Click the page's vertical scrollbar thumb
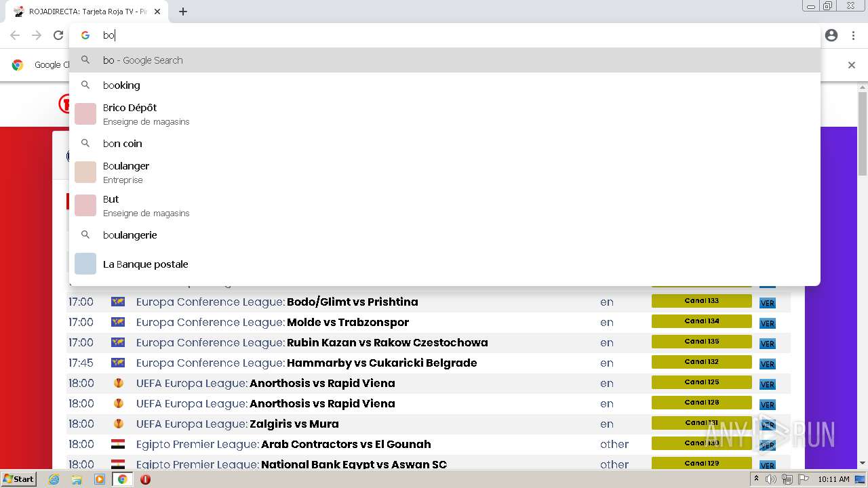This screenshot has height=488, width=868. pos(863,134)
